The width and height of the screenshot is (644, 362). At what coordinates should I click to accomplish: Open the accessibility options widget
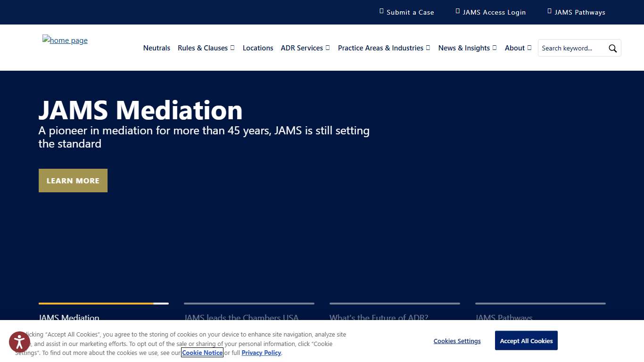(x=19, y=342)
